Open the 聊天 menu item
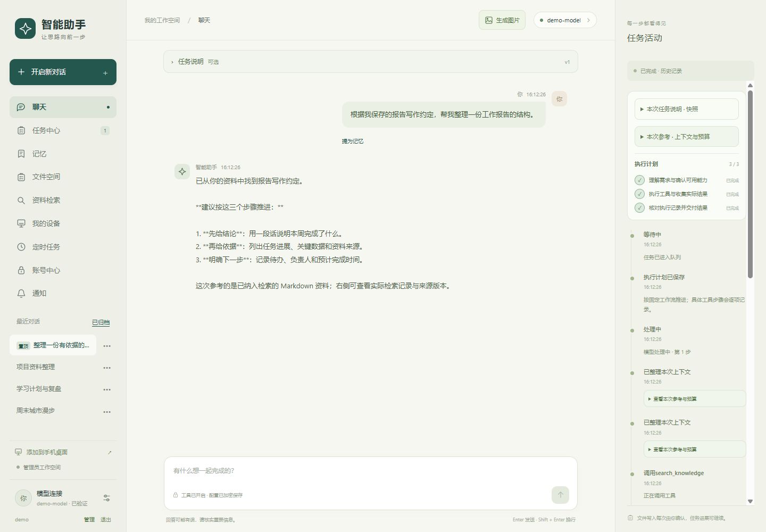Image resolution: width=766 pixels, height=532 pixels. [x=63, y=107]
